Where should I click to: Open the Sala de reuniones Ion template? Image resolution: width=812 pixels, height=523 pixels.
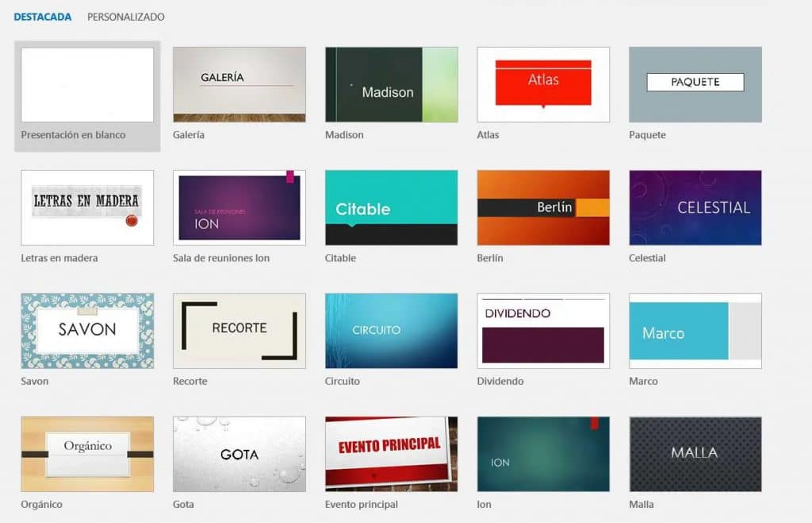(x=239, y=207)
